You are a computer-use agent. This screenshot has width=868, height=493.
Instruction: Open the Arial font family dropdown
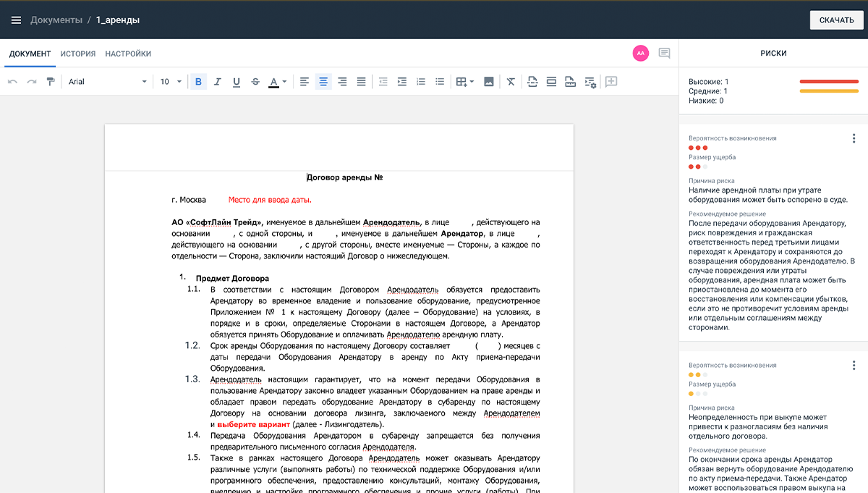pyautogui.click(x=108, y=82)
